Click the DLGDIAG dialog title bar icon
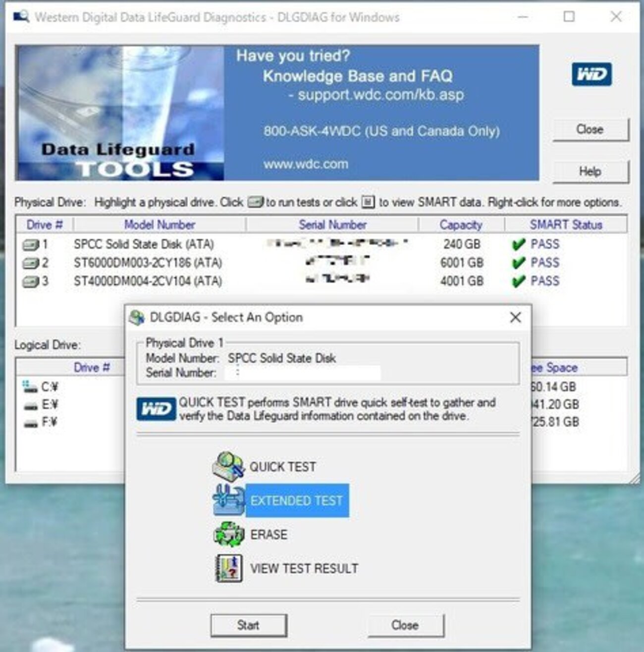 pos(136,317)
